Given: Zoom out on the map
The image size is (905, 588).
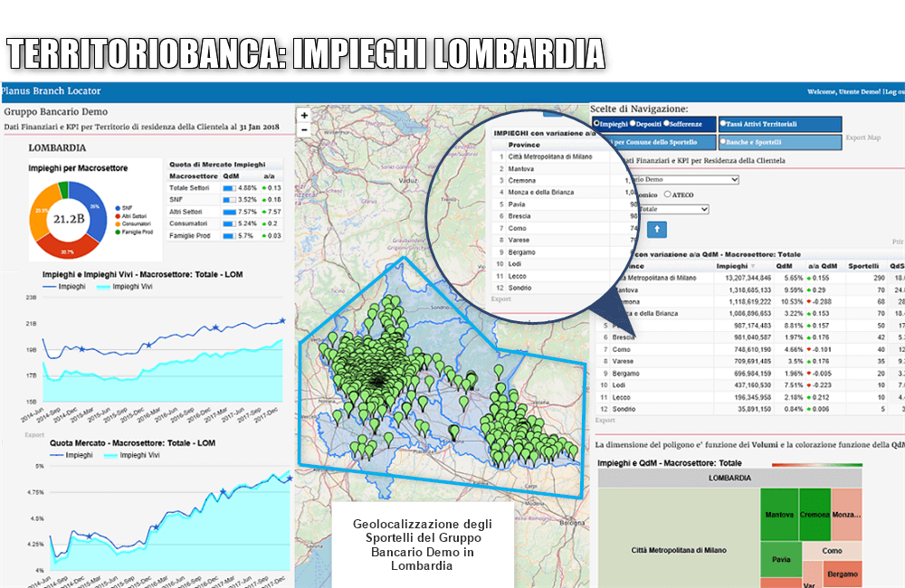Looking at the screenshot, I should 304,130.
